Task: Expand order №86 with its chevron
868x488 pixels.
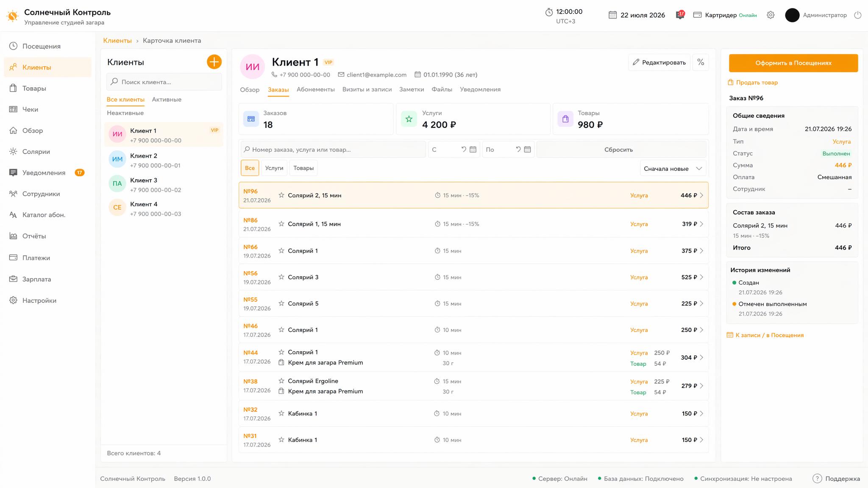Action: tap(701, 224)
